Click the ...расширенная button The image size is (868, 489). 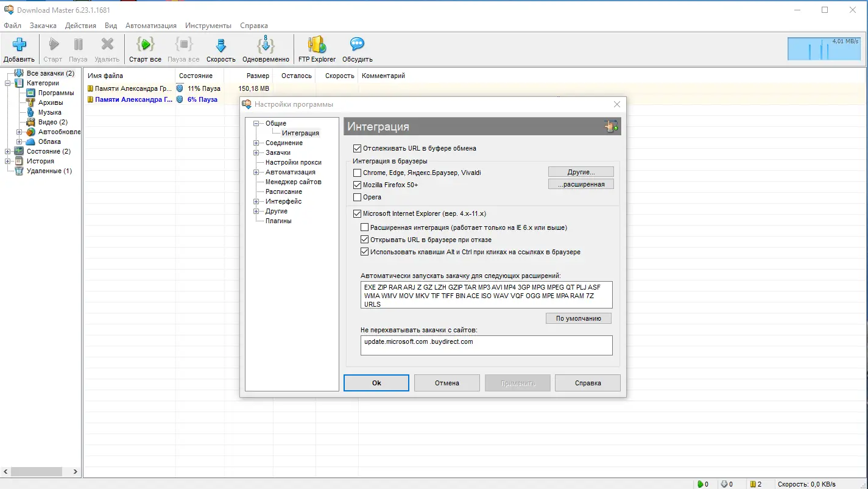pos(581,184)
